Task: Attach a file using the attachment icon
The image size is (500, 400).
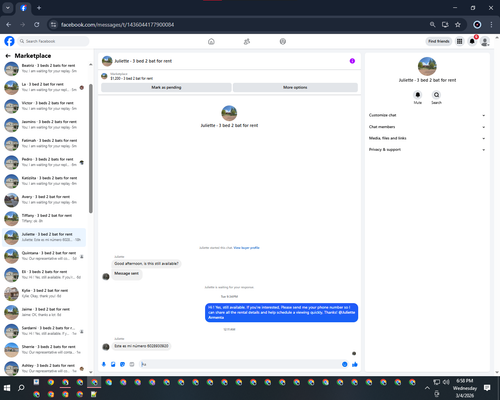Action: click(113, 364)
